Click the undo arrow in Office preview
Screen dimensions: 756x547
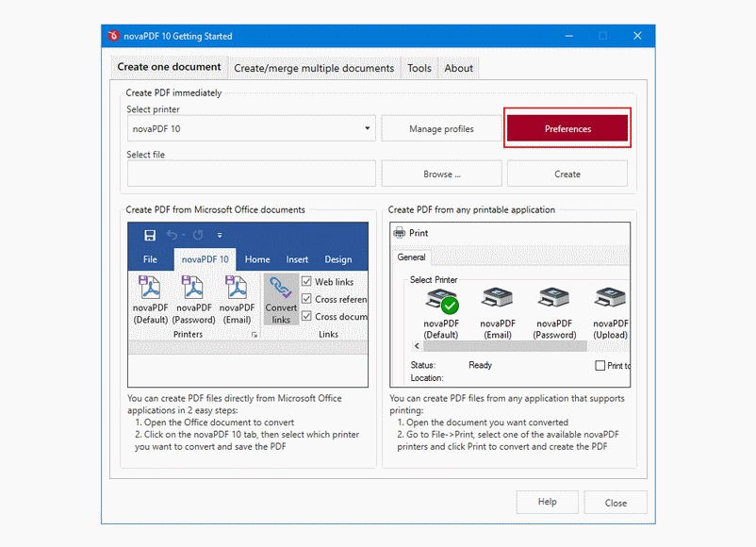tap(172, 235)
